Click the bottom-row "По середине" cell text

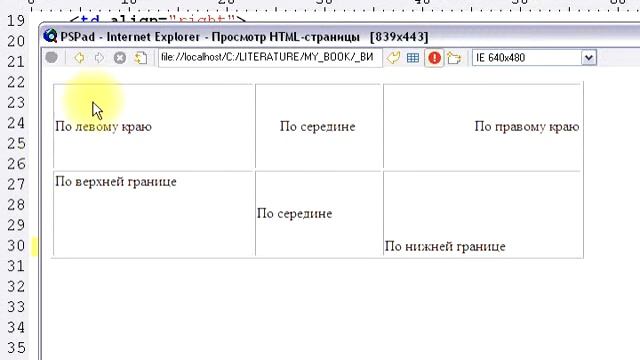295,213
